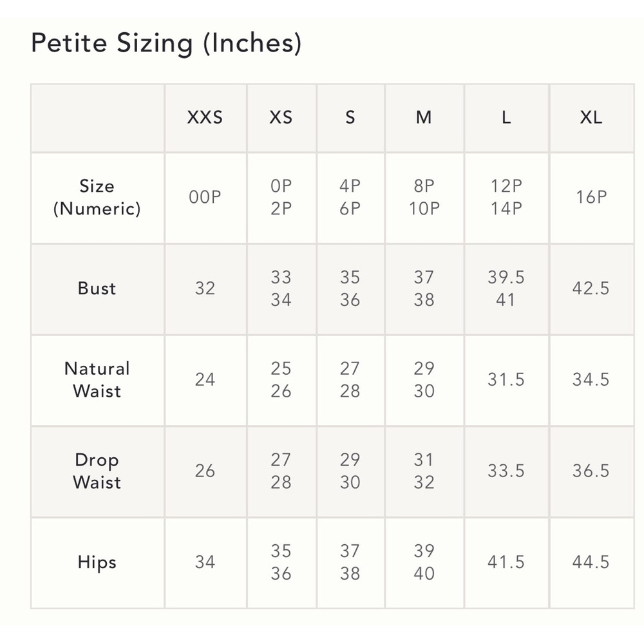Select the XS size column header
The width and height of the screenshot is (644, 644).
(x=281, y=117)
